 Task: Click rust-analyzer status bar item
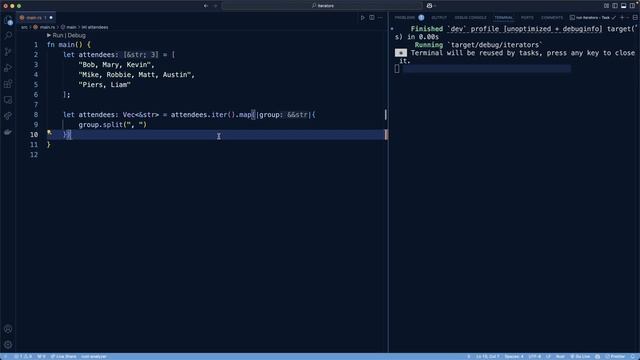(94, 357)
